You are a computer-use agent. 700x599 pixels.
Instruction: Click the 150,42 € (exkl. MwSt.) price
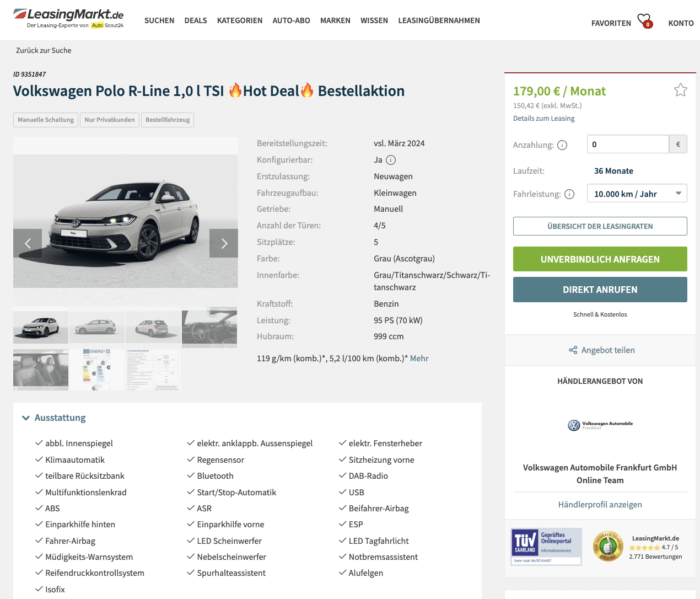pyautogui.click(x=547, y=105)
